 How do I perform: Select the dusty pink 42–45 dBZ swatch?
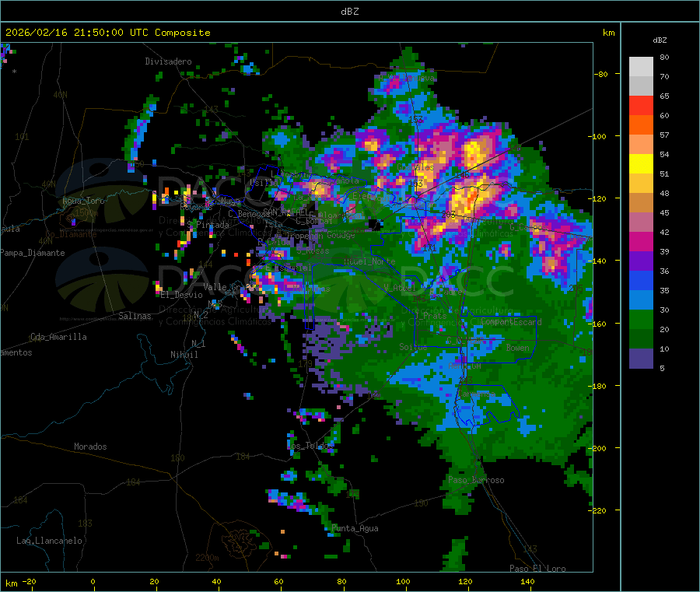(x=641, y=222)
